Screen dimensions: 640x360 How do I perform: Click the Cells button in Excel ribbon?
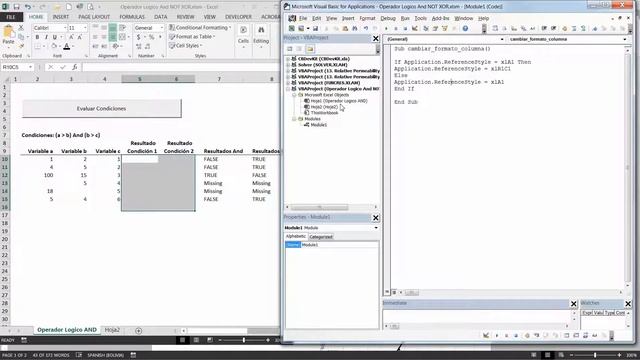243,35
